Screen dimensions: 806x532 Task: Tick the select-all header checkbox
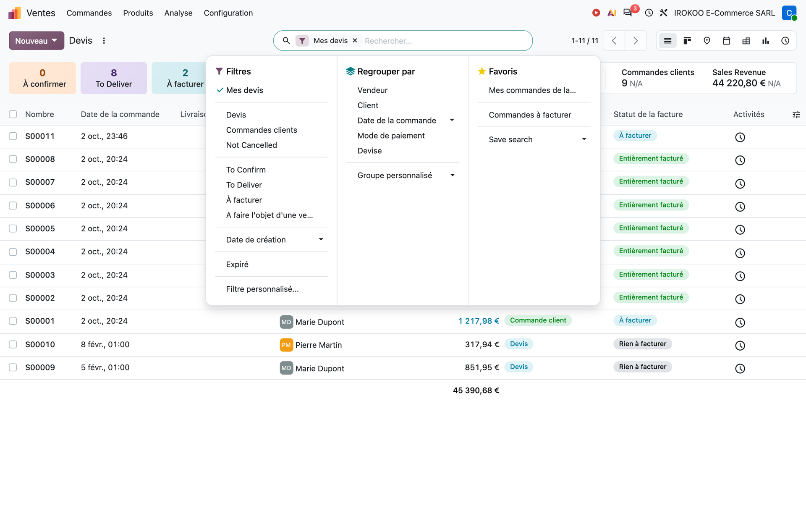[x=13, y=114]
